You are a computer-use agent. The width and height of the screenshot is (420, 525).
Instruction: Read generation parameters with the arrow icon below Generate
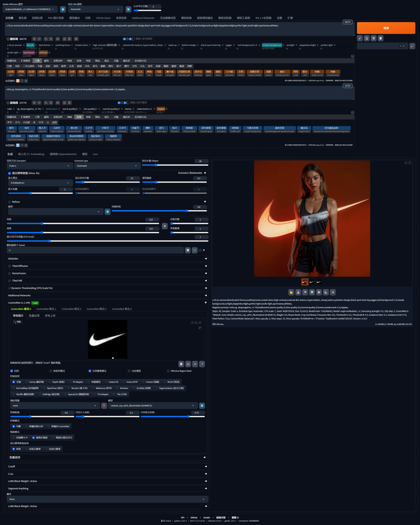[x=360, y=38]
